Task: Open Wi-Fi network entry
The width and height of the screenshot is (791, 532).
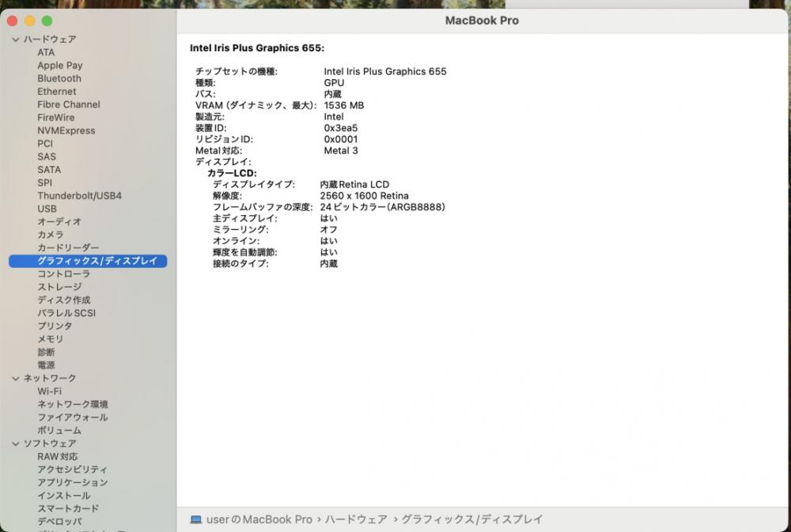Action: click(49, 391)
